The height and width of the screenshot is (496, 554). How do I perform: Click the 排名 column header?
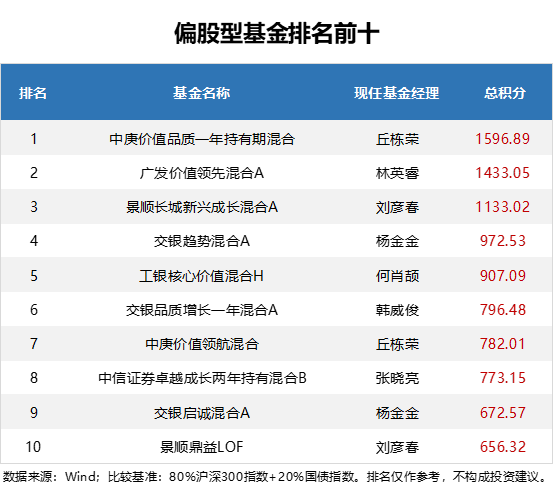coord(33,93)
